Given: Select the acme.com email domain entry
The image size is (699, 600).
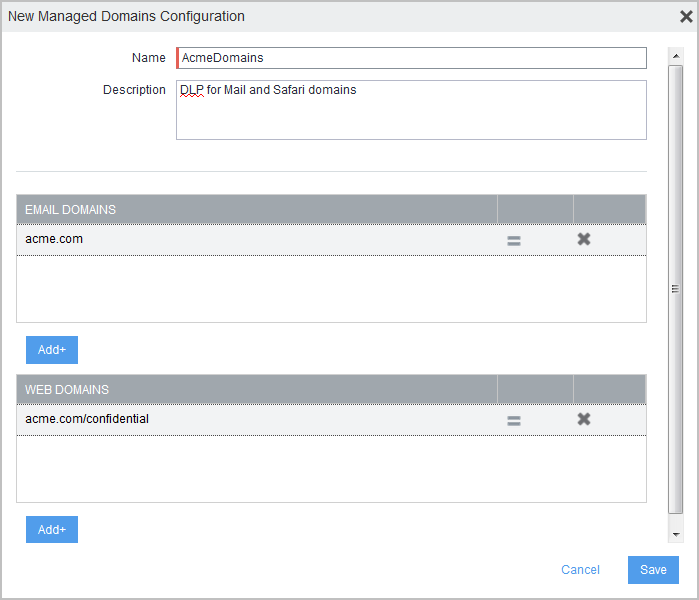Looking at the screenshot, I should click(x=331, y=240).
